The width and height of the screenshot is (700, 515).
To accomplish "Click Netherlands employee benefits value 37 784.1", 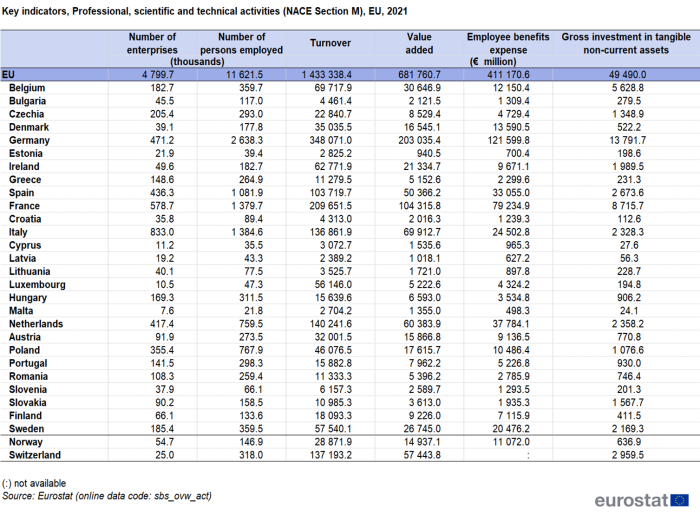I will click(511, 324).
